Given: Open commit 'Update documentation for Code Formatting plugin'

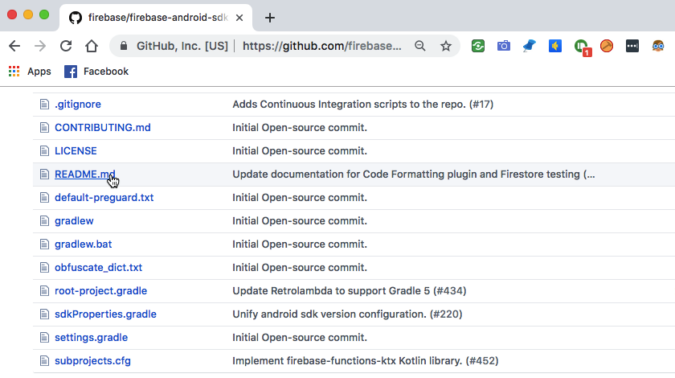Looking at the screenshot, I should pos(414,174).
